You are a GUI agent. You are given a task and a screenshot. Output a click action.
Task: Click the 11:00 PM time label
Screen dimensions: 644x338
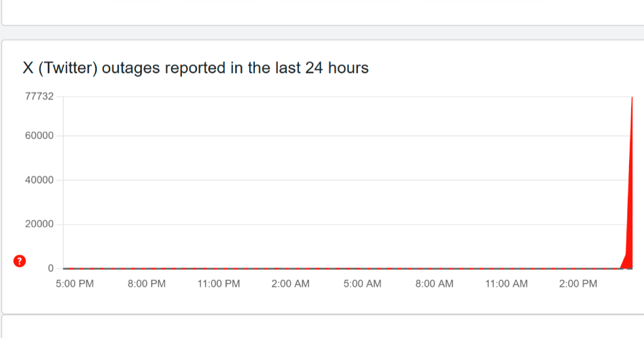tap(218, 284)
